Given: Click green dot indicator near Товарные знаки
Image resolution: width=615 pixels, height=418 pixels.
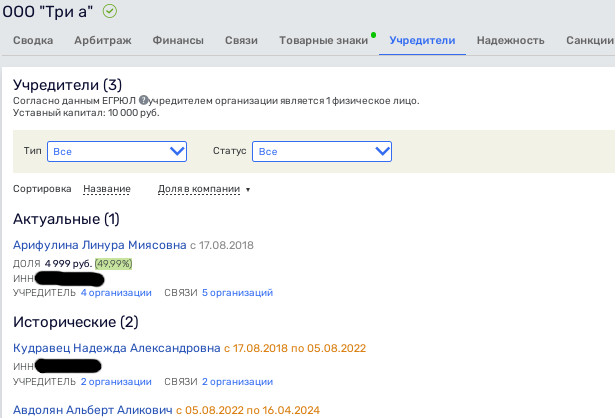Looking at the screenshot, I should pyautogui.click(x=373, y=35).
